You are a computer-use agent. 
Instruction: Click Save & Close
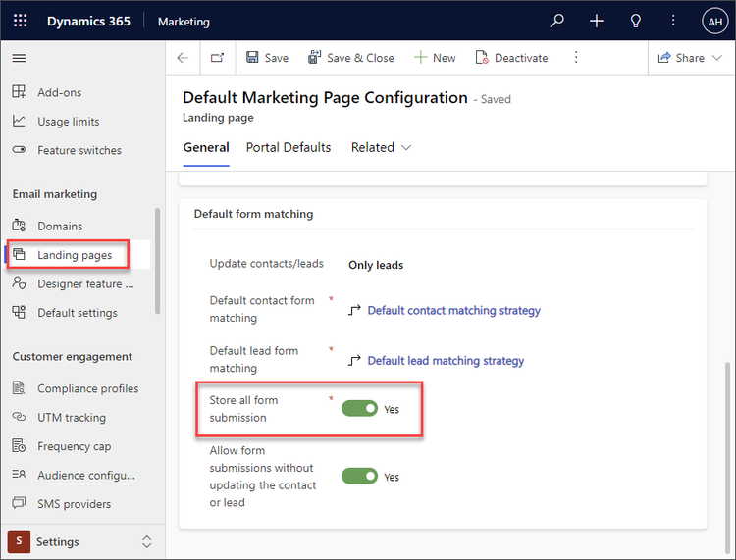tap(350, 58)
